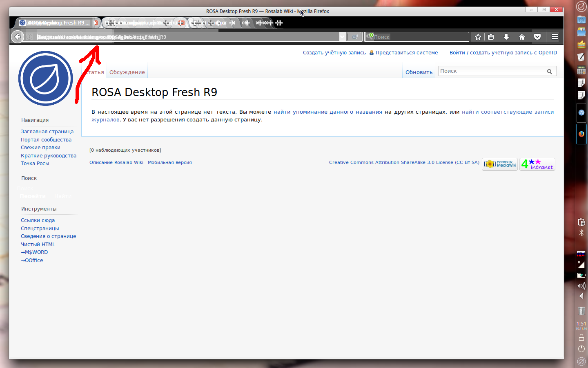
Task: Close the ROSA Desktop Fresh R9 tab
Action: (x=96, y=23)
